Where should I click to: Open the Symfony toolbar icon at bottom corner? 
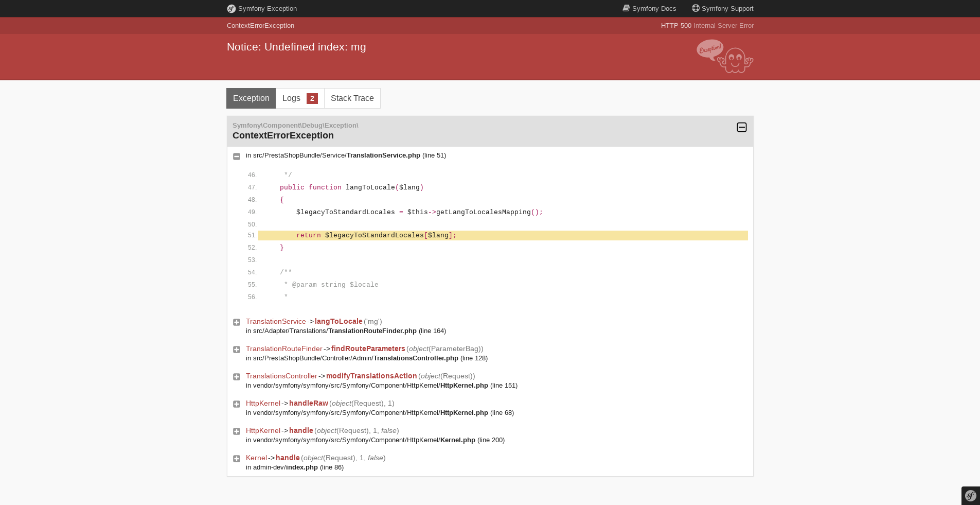pyautogui.click(x=971, y=496)
